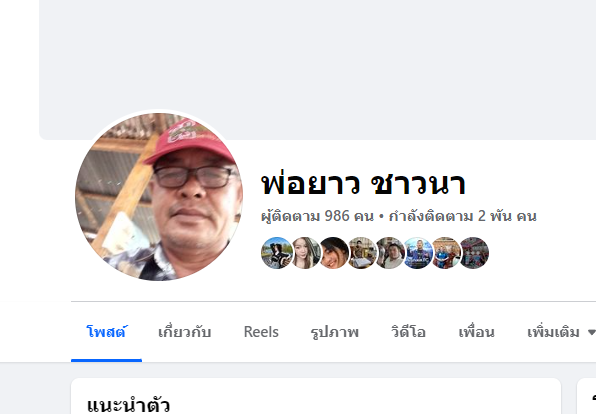Click fourth friend avatar in the row
This screenshot has width=596, height=414.
point(361,253)
